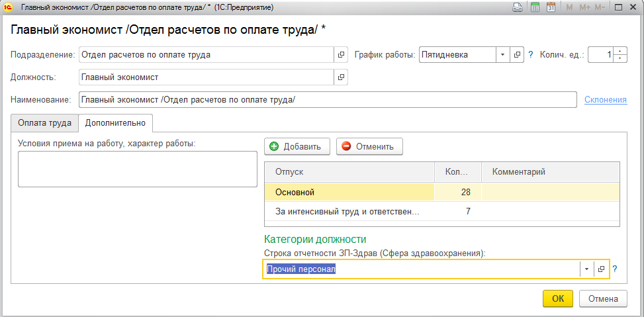Screen dimensions: 644x317
Task: Decrease Колич. ед. with down arrow
Action: [x=620, y=58]
